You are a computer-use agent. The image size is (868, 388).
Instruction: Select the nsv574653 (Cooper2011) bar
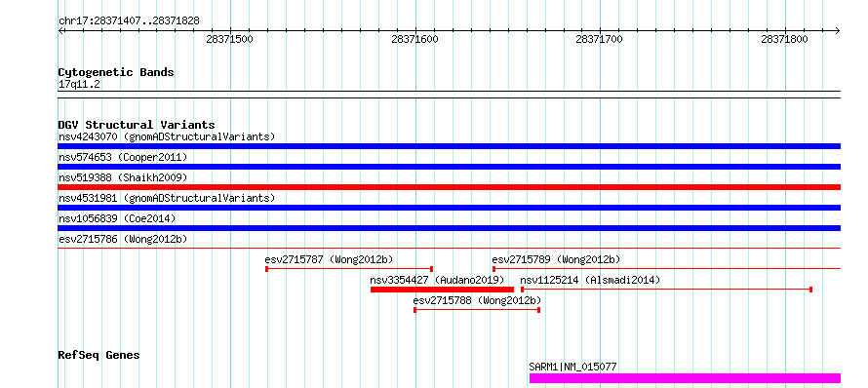pyautogui.click(x=449, y=167)
